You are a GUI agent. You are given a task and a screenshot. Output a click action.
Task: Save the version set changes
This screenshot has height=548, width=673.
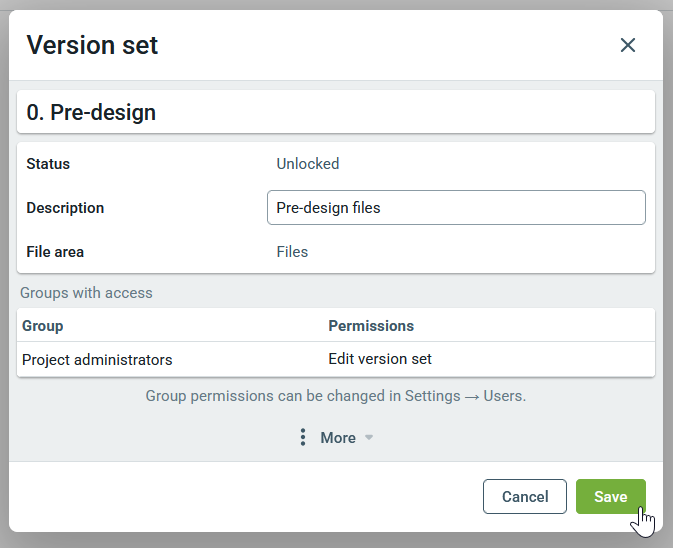click(610, 497)
